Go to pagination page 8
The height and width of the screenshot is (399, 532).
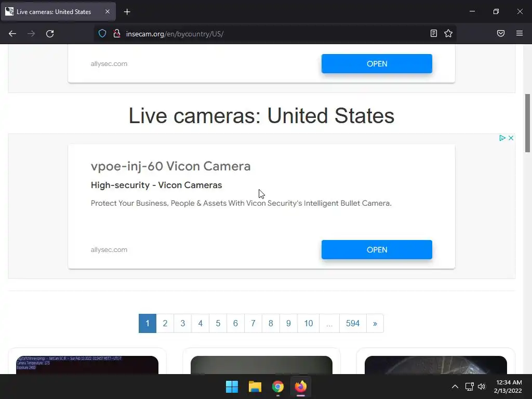(271, 323)
